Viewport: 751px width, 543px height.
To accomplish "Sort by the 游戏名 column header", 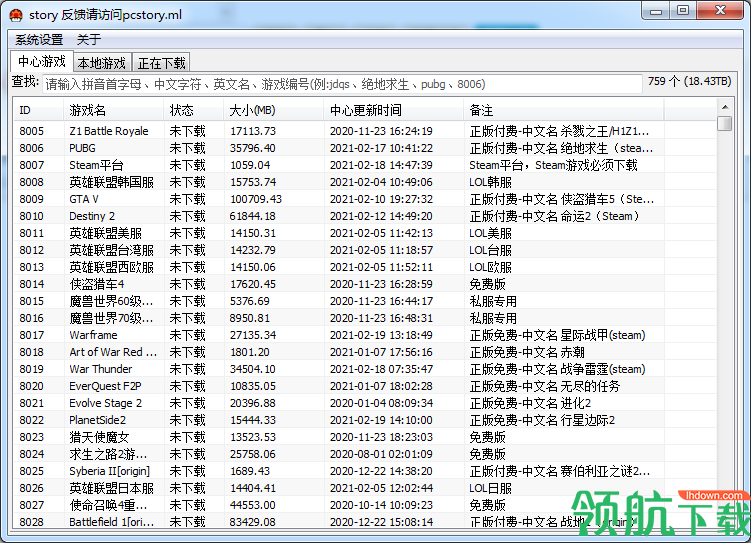I will tap(113, 111).
